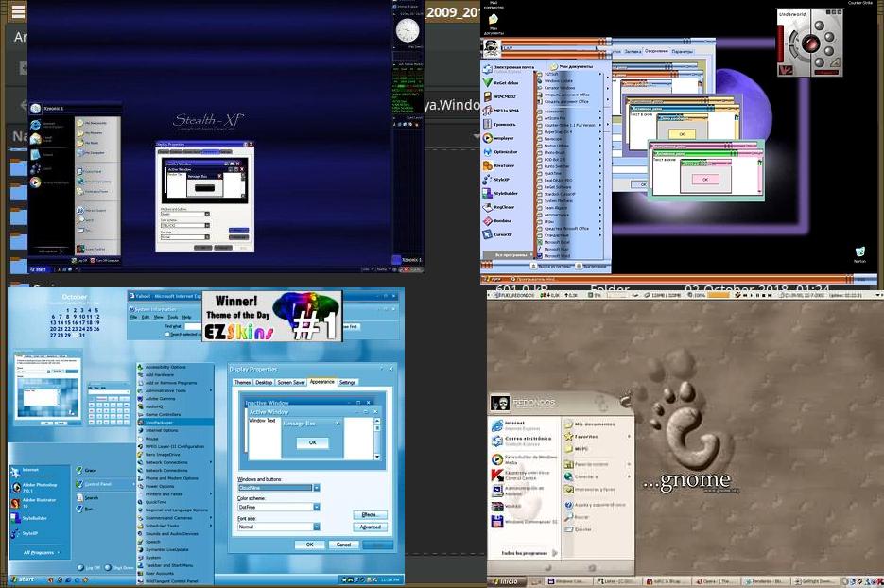Open Mis documentos in gnome start menu
Viewport: 884px width, 588px height.
[589, 424]
